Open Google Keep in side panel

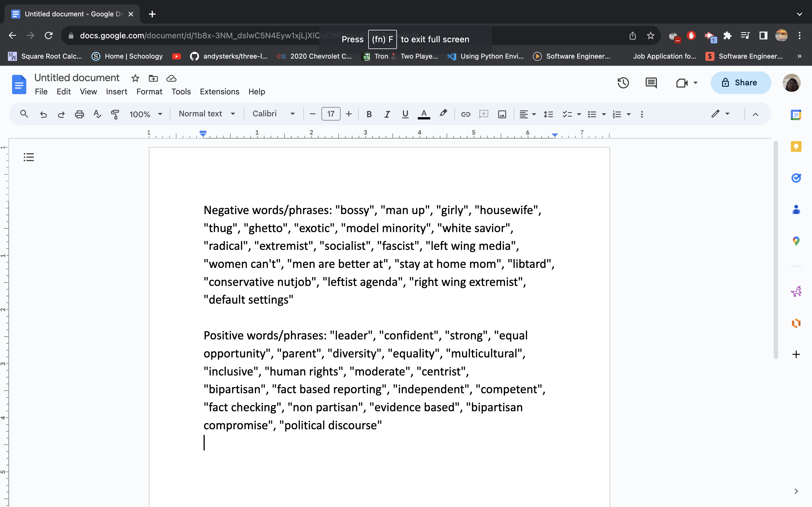[796, 146]
